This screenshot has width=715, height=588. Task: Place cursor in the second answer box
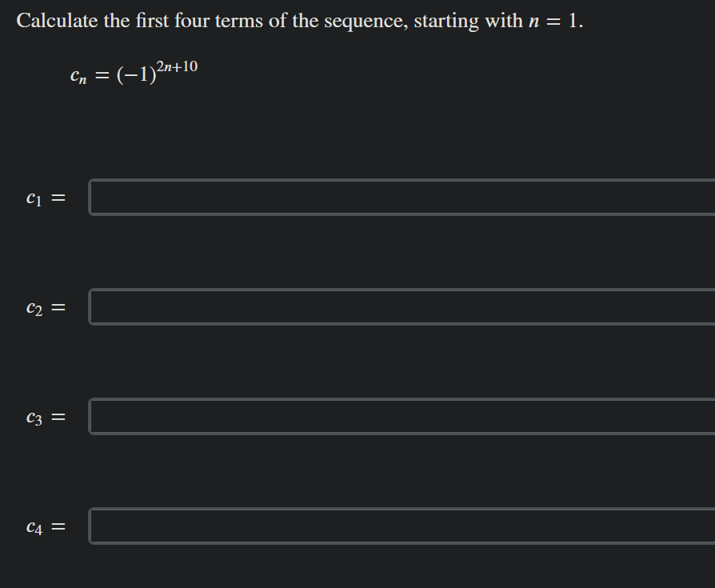click(400, 306)
